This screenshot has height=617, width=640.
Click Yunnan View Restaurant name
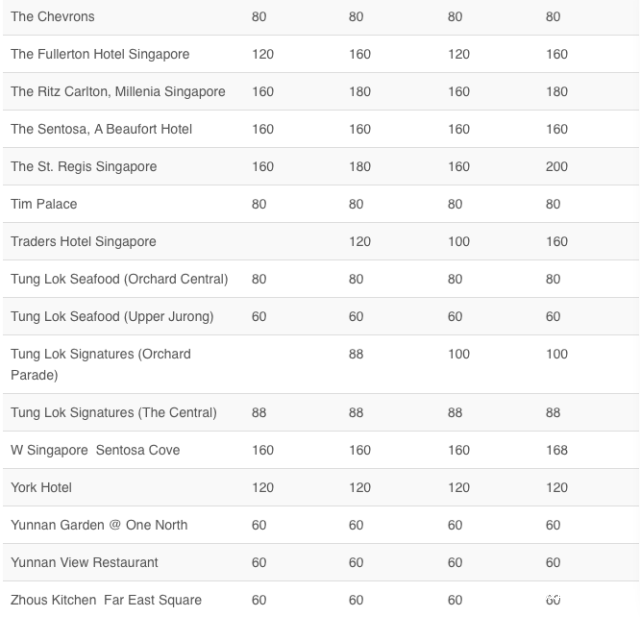84,562
